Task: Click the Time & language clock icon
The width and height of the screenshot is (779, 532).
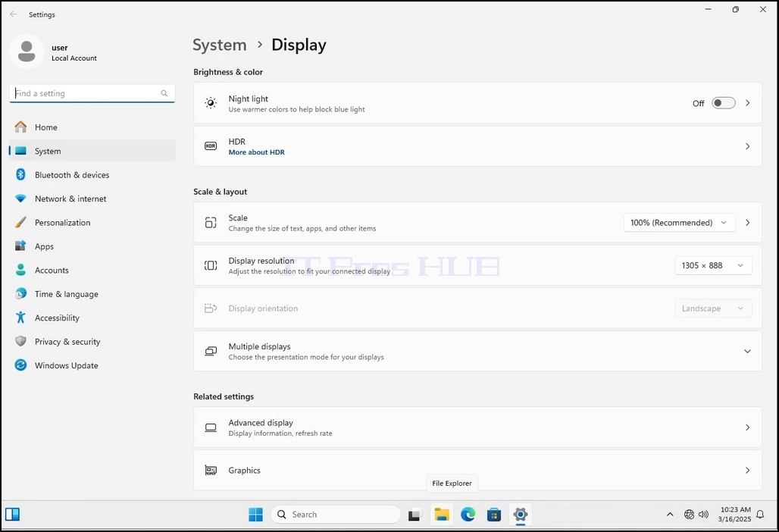Action: [x=20, y=293]
